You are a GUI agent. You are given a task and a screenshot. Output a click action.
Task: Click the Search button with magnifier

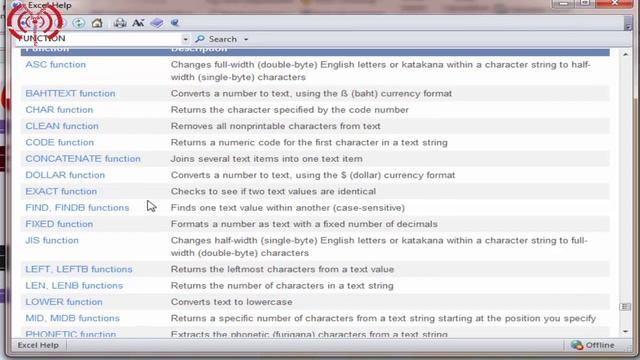click(x=216, y=39)
